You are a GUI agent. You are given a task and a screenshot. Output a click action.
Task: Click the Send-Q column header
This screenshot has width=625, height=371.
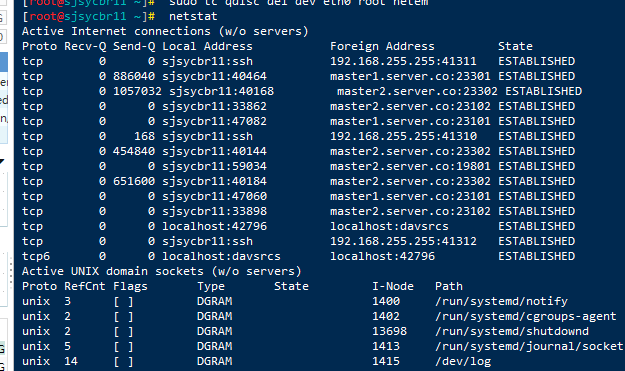[x=134, y=46]
